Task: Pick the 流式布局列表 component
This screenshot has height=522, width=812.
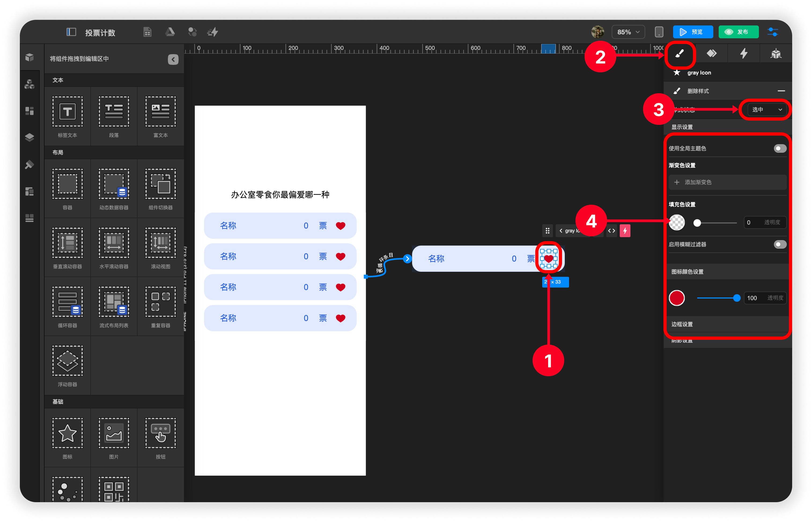Action: coord(114,307)
